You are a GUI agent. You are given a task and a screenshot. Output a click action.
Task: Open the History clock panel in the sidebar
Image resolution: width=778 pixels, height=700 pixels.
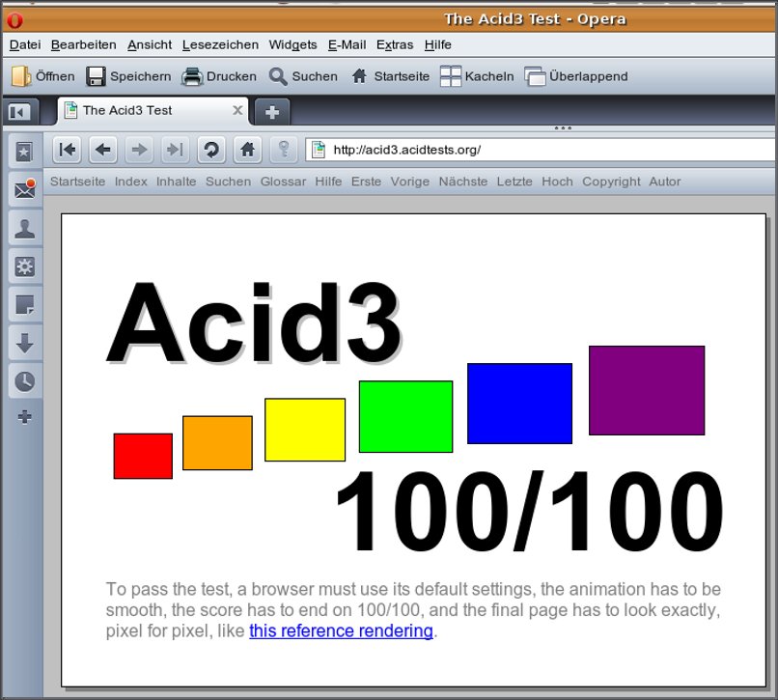click(24, 381)
